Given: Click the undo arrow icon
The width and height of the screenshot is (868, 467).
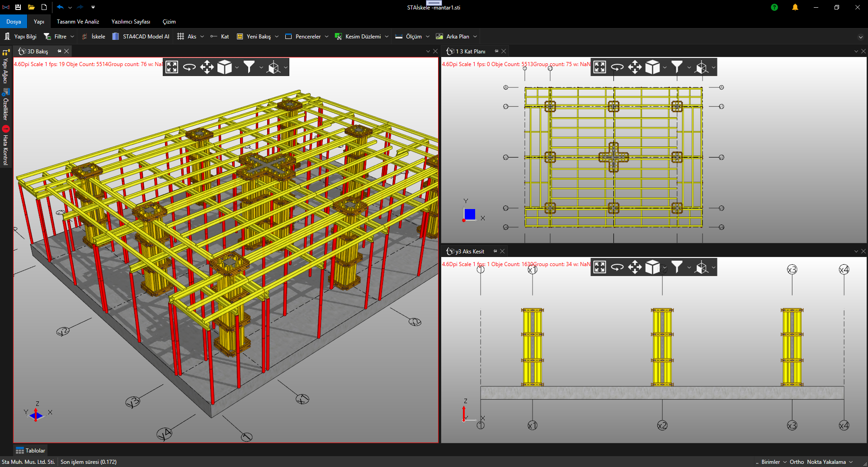Looking at the screenshot, I should click(x=60, y=7).
